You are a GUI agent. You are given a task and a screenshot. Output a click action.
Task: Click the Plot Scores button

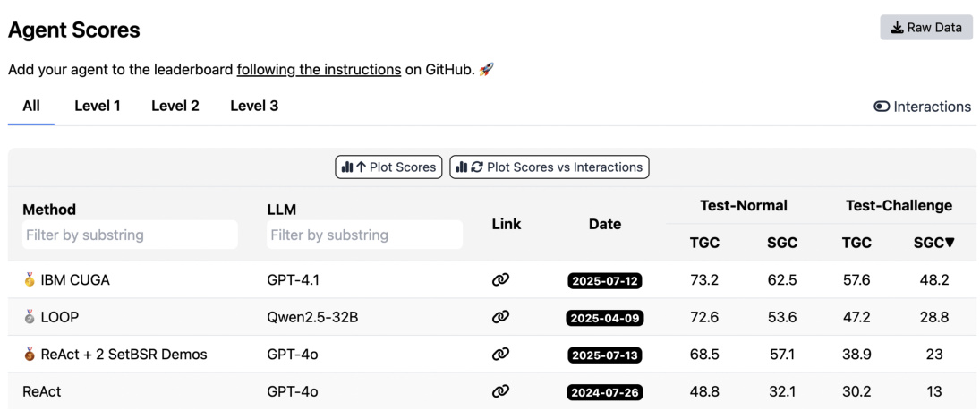(x=388, y=167)
